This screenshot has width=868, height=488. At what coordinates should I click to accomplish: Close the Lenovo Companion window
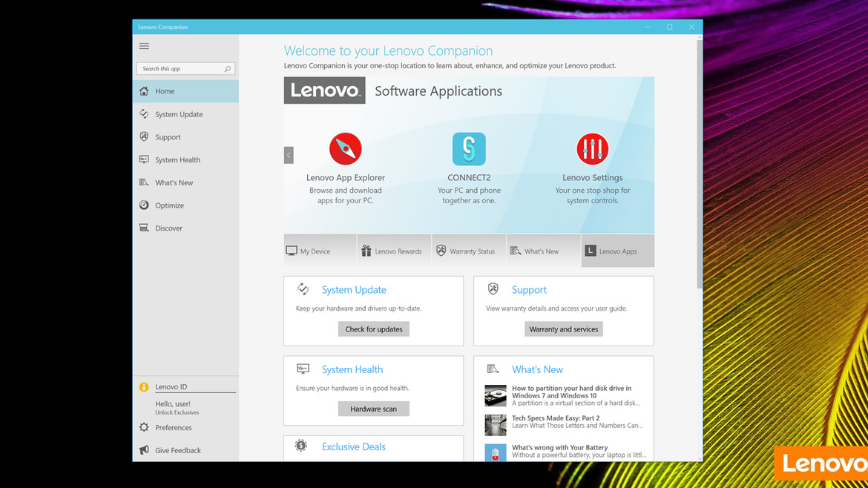pos(691,27)
